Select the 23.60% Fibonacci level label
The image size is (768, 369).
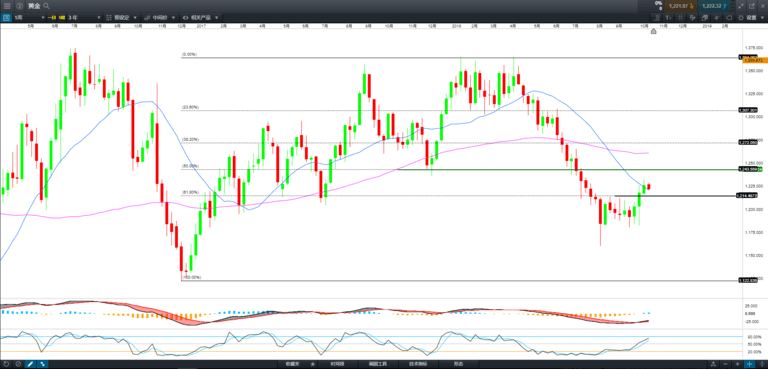click(191, 107)
